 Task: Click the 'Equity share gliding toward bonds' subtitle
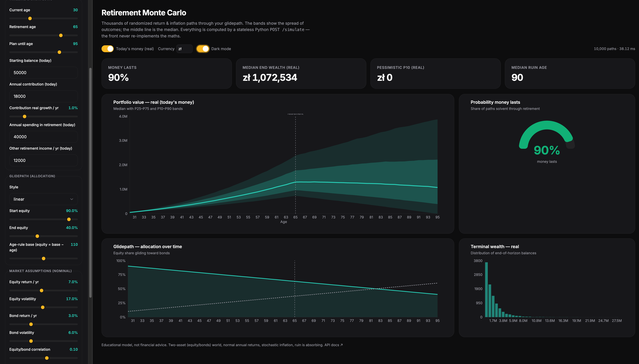(141, 253)
